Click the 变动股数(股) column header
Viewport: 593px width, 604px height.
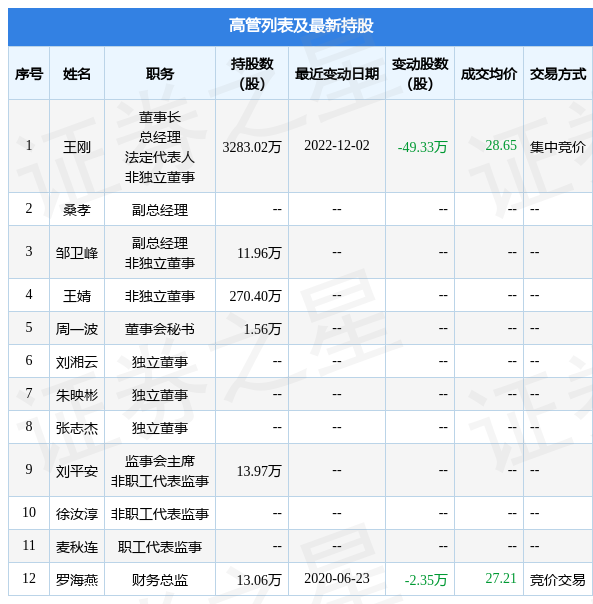click(x=420, y=74)
